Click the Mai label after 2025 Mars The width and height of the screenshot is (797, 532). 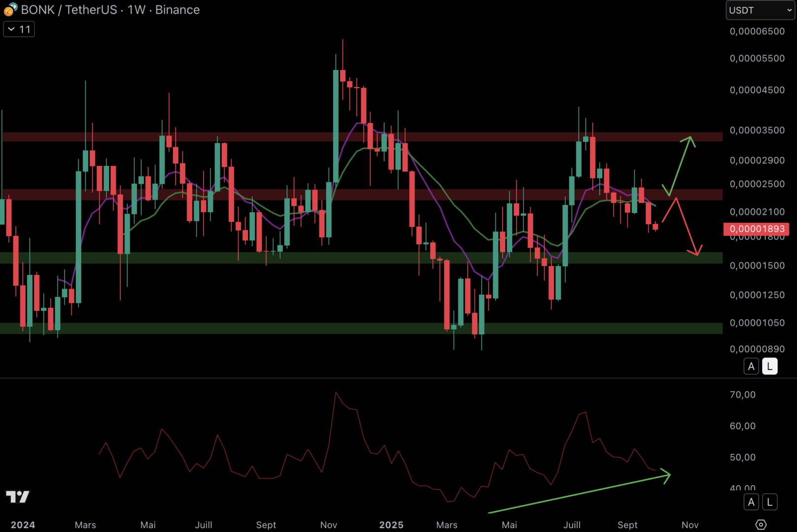[509, 525]
